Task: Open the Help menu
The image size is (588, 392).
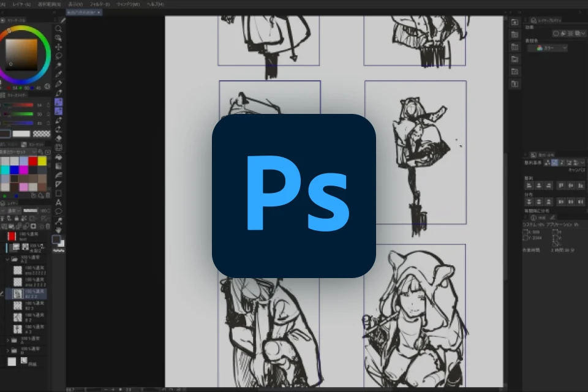Action: [x=155, y=4]
